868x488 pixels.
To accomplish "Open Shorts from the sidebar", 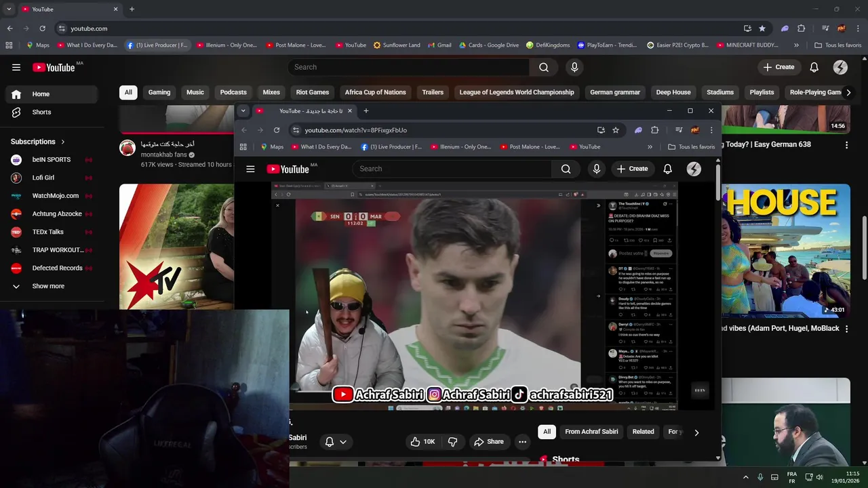I will click(52, 112).
